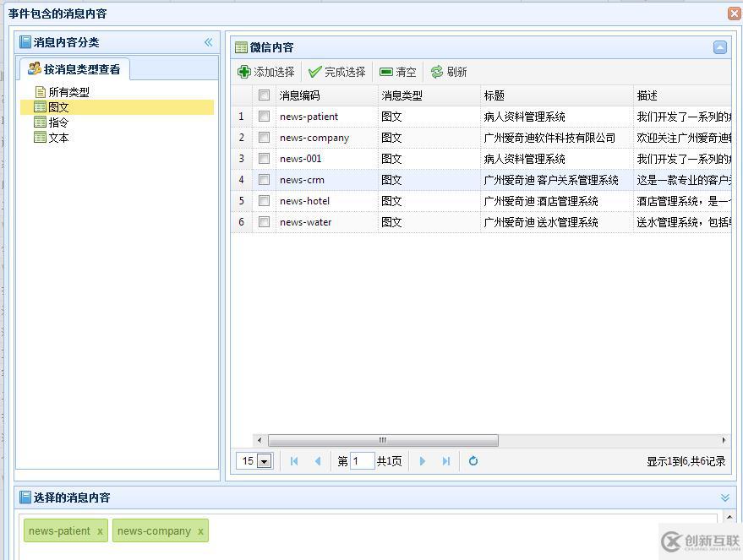The width and height of the screenshot is (743, 560).
Task: Go to previous page icon
Action: coord(318,461)
